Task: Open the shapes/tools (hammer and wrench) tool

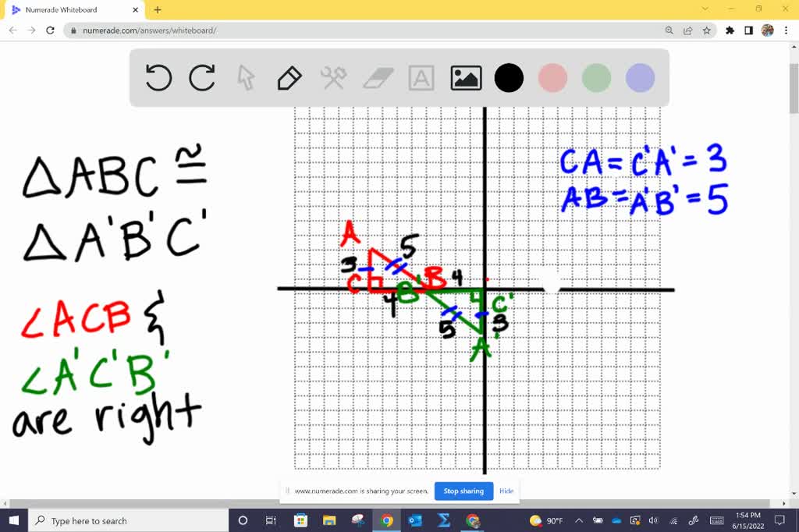Action: [x=333, y=78]
